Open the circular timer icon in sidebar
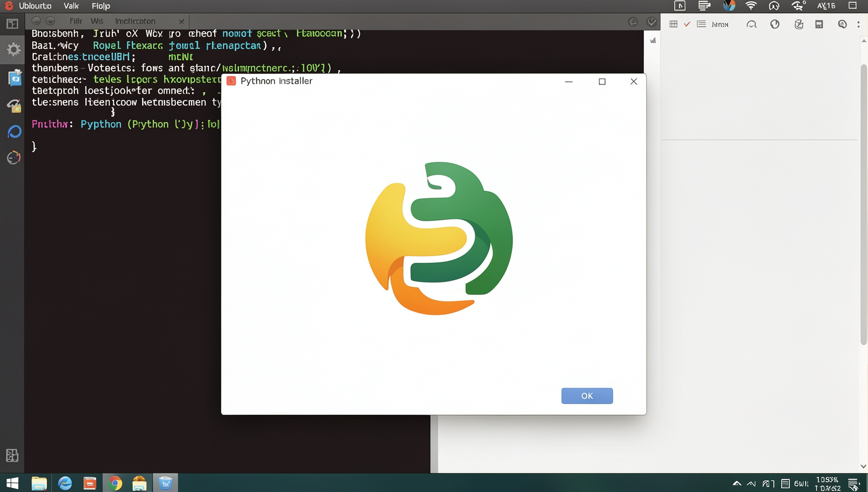 [14, 157]
